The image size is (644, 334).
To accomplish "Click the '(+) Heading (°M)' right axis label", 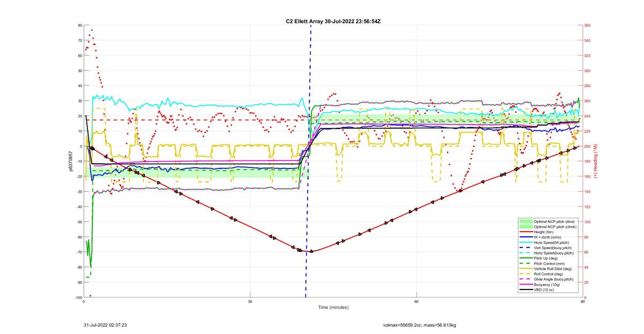I will (595, 161).
